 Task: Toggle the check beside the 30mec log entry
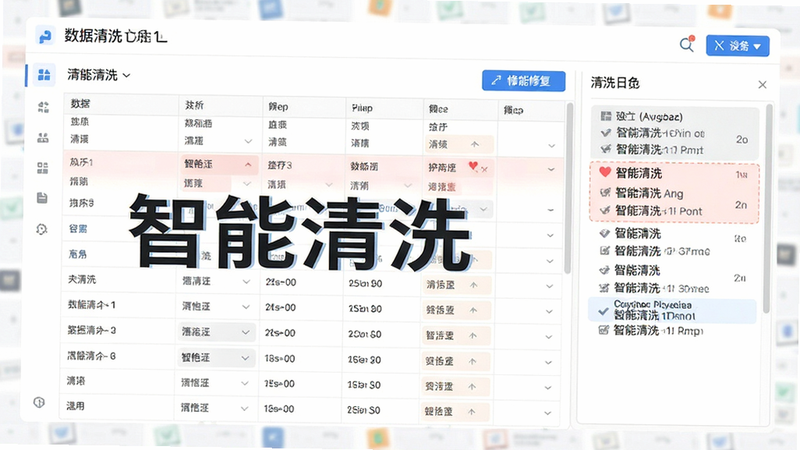coord(604,288)
